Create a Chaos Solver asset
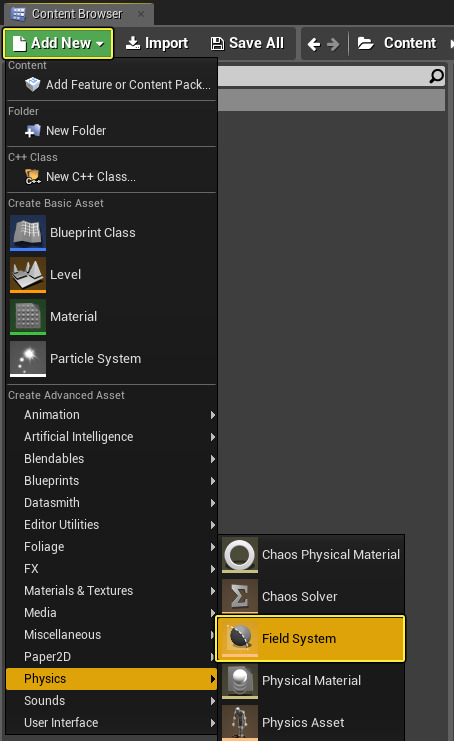 click(311, 597)
